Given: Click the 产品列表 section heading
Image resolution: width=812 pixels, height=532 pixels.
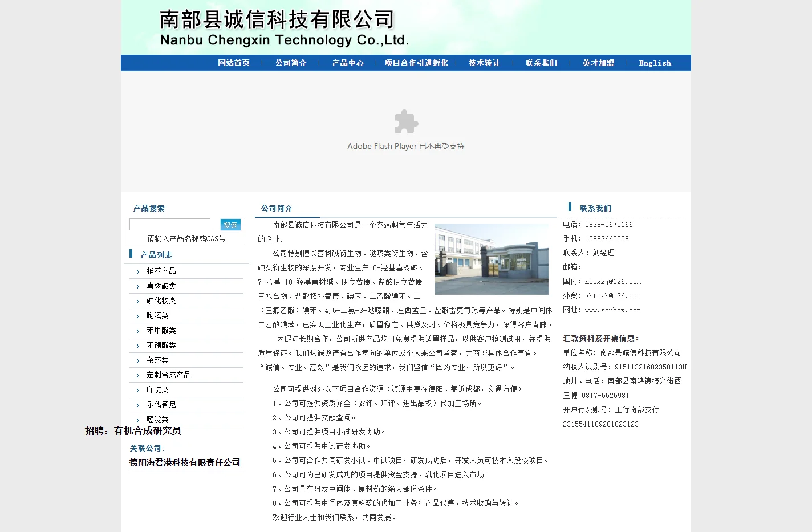Looking at the screenshot, I should pyautogui.click(x=156, y=255).
